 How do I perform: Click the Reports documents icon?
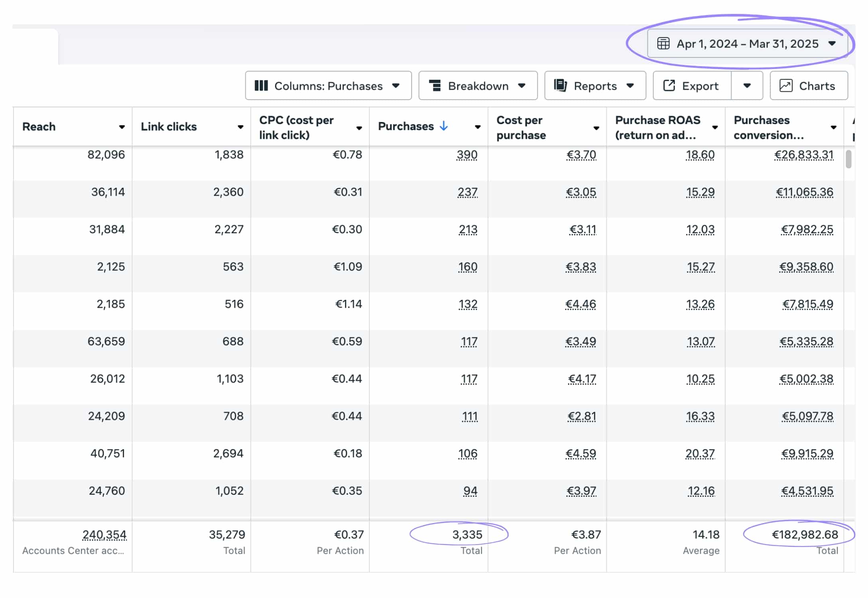[560, 86]
